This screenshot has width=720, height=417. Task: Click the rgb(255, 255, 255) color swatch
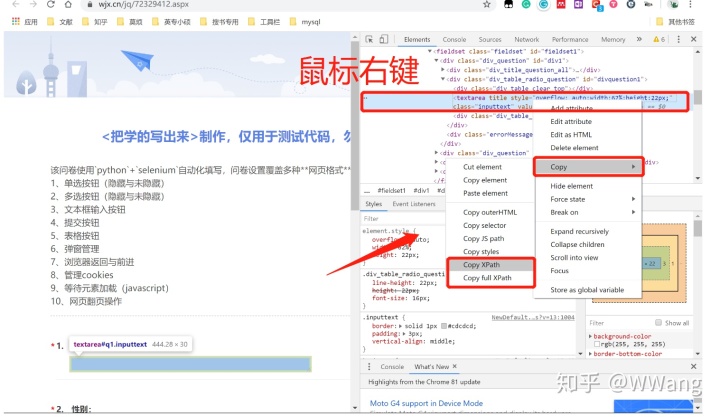click(x=596, y=344)
